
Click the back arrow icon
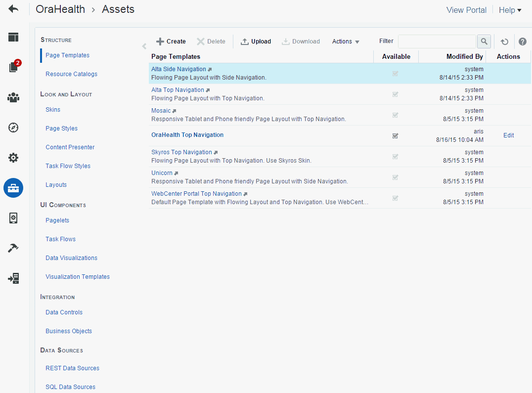(x=13, y=9)
